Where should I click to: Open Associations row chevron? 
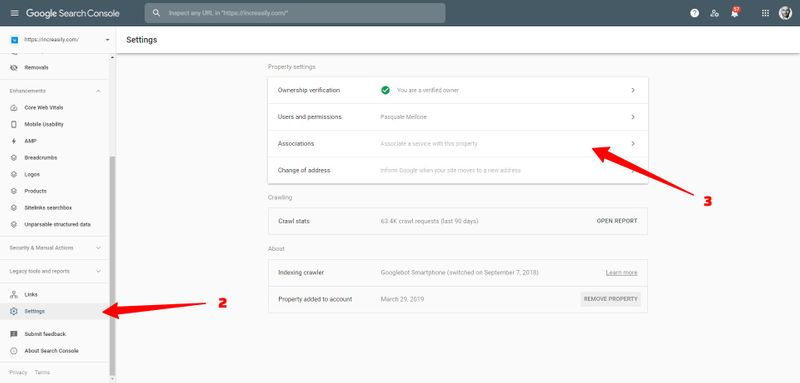[633, 144]
